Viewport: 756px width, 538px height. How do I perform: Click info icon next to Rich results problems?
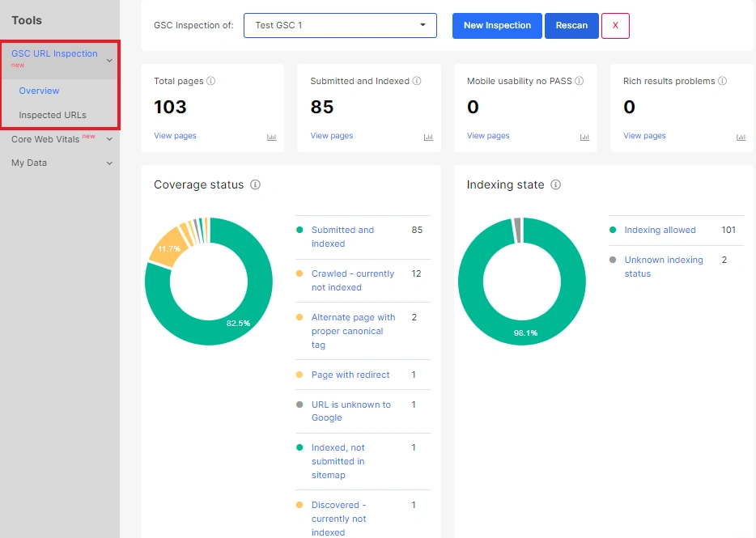(x=722, y=81)
